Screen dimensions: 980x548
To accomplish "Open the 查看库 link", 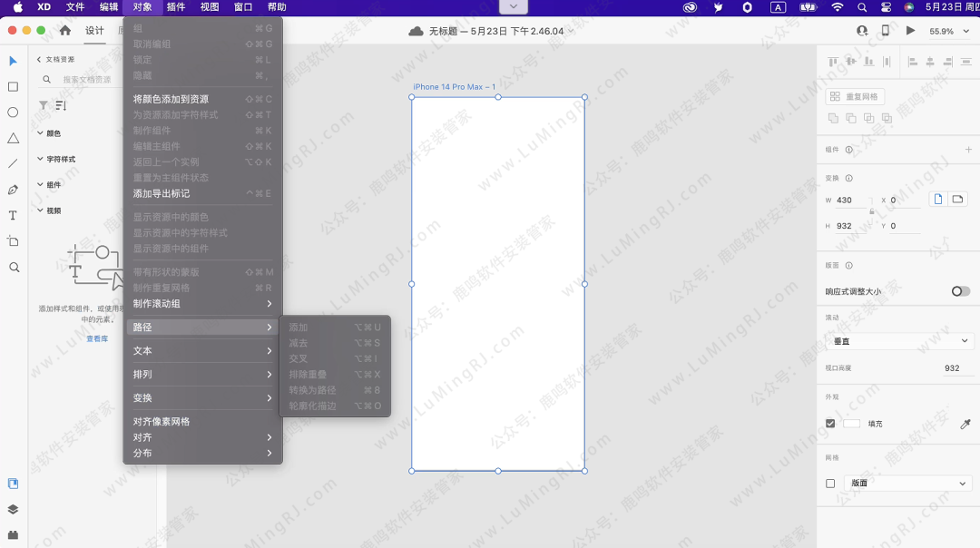I will tap(97, 338).
